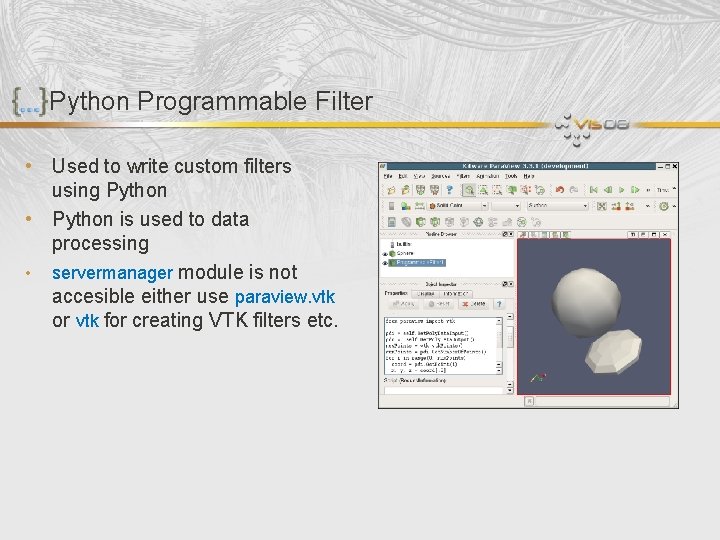Click the Save data folder icon
720x540 pixels.
(x=405, y=190)
